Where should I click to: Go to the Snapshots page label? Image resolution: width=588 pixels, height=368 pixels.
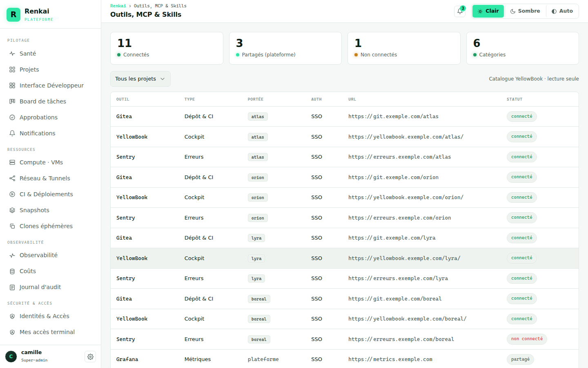[x=34, y=210]
